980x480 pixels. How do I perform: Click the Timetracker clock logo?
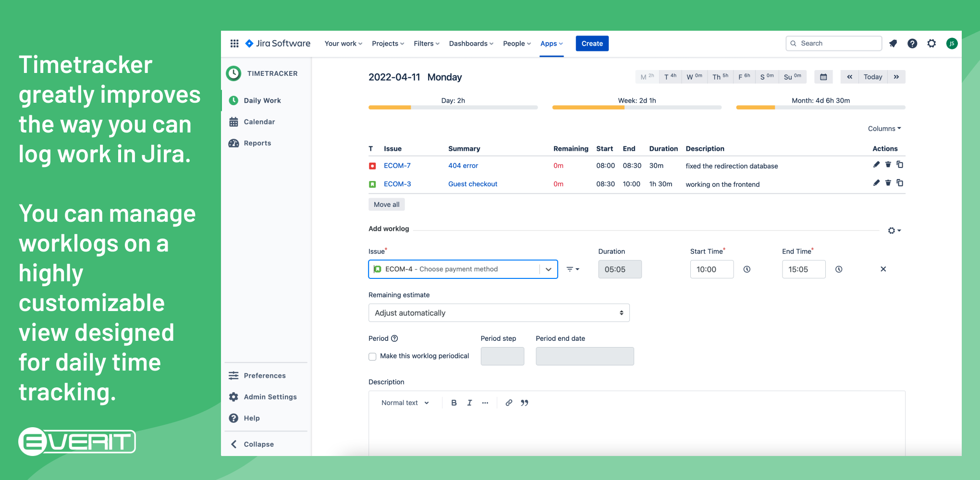(x=233, y=73)
